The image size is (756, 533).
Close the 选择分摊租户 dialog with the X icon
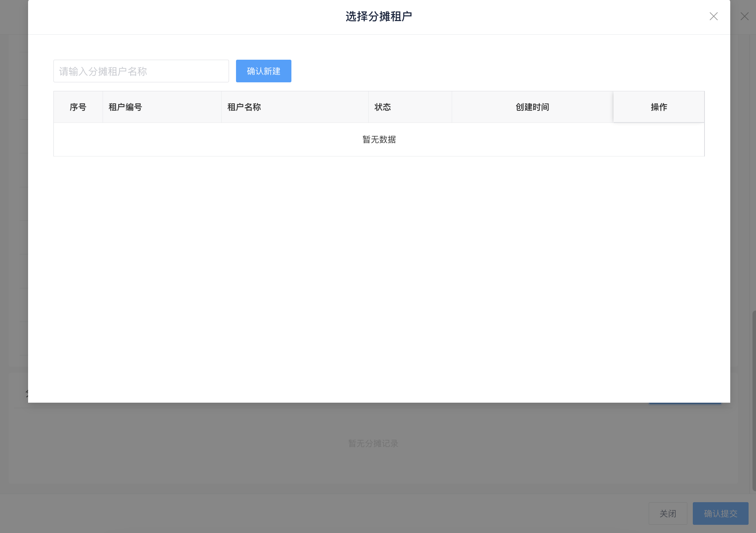point(713,16)
